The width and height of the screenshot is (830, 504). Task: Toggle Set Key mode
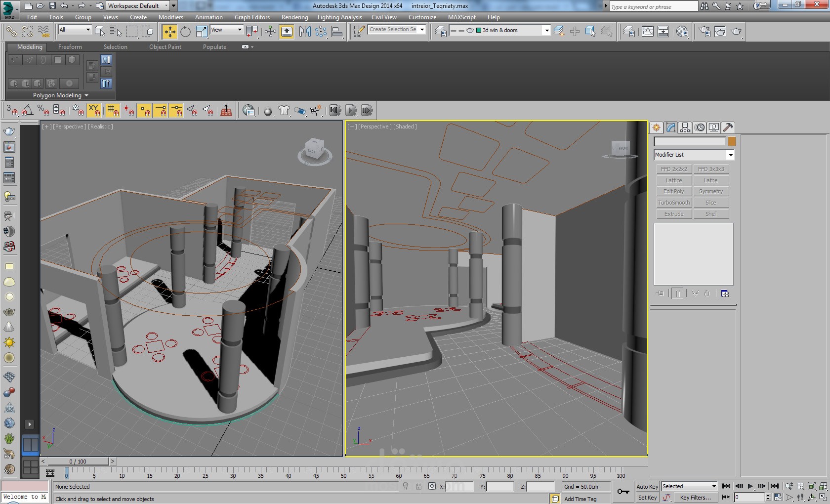click(647, 498)
